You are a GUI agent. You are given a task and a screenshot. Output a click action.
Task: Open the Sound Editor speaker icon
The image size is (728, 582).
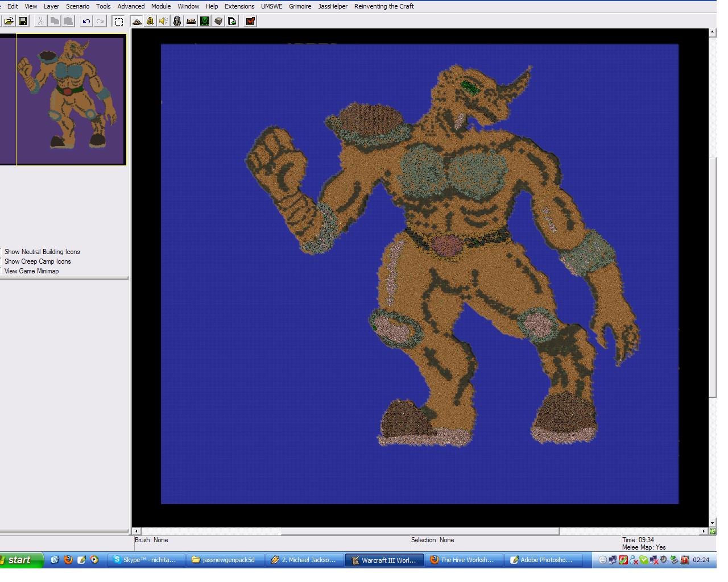[x=164, y=21]
